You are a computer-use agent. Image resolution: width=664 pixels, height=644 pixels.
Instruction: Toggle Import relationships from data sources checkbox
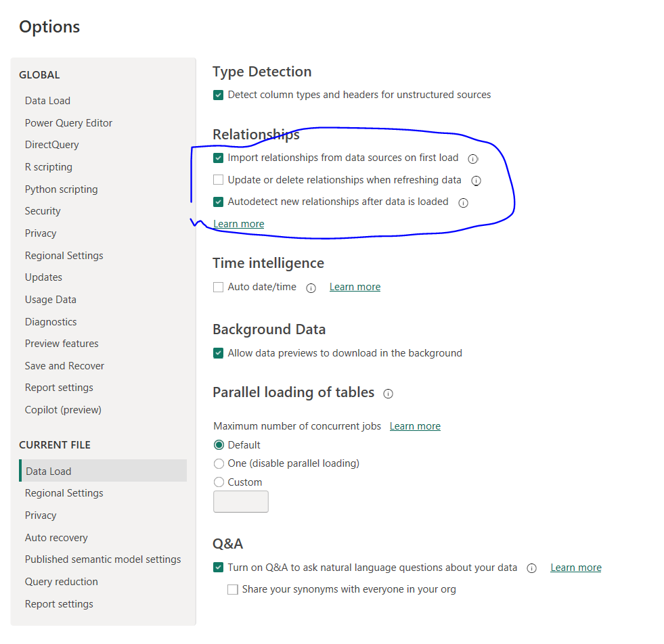(x=218, y=158)
